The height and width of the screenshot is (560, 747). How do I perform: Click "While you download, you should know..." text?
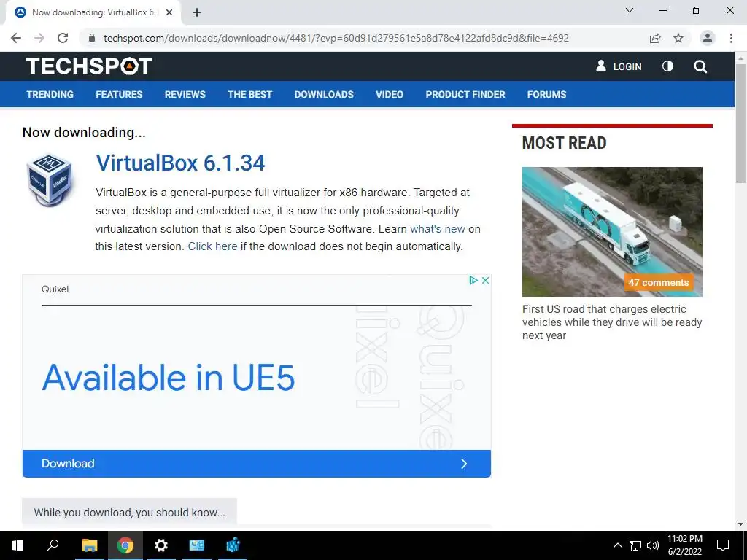[129, 513]
